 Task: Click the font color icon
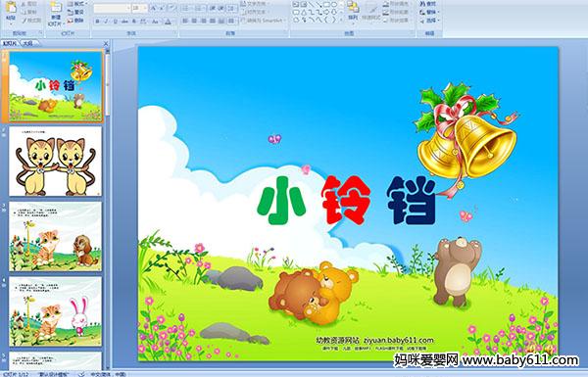tap(168, 22)
